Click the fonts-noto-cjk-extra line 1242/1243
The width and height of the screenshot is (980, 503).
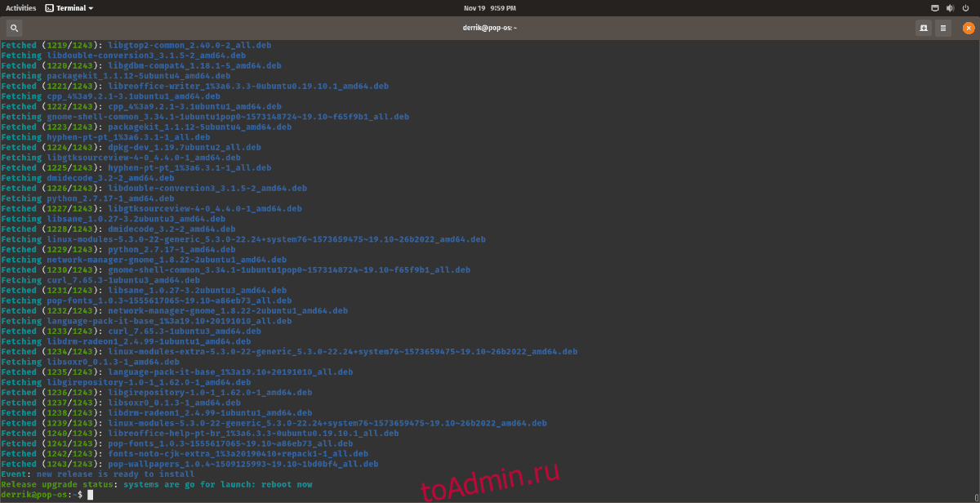tap(185, 453)
